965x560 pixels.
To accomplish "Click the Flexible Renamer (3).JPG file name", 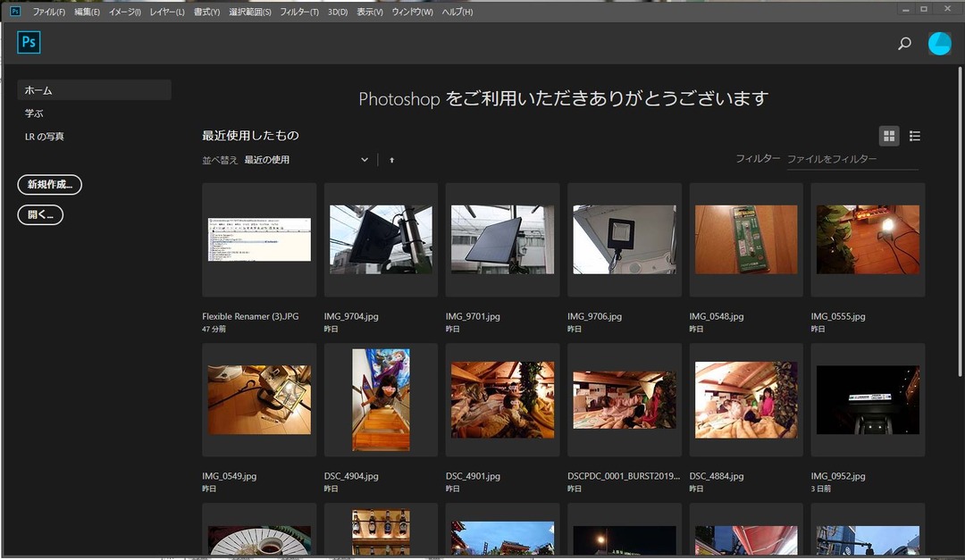I will point(250,316).
